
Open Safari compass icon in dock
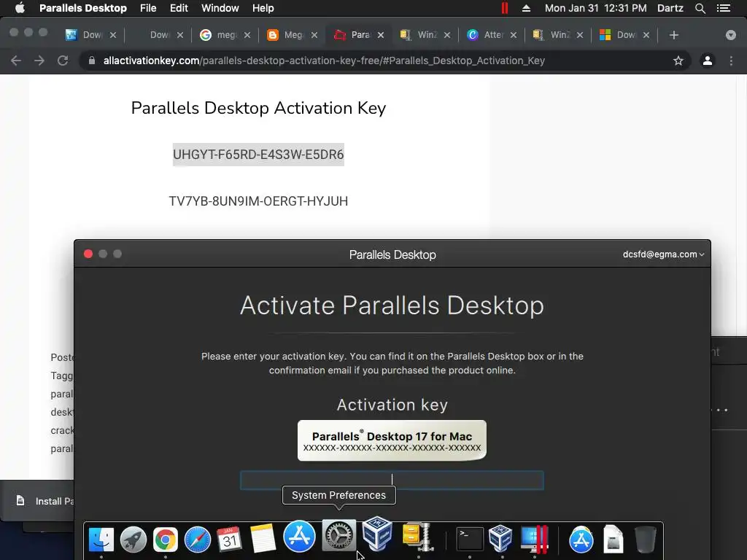point(198,540)
